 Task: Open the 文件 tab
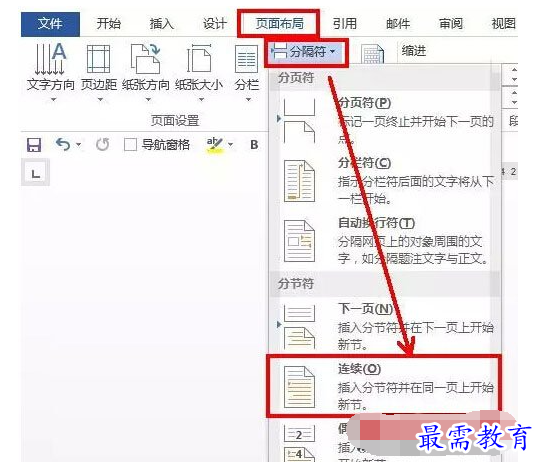click(x=50, y=24)
